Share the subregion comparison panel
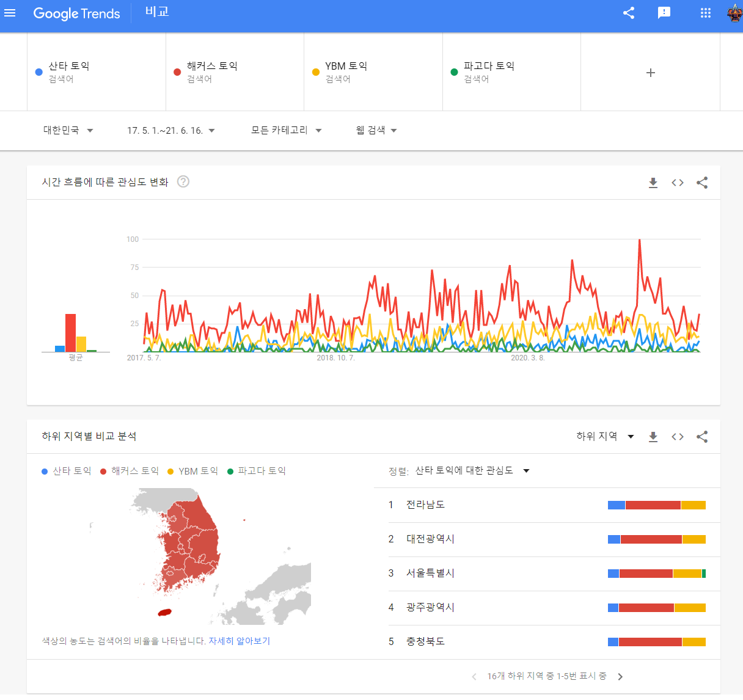 (x=702, y=437)
